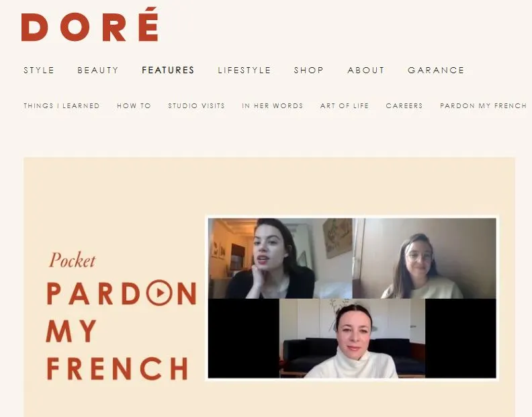Go to the How To section
Viewport: 532px width, 417px height.
(x=134, y=106)
